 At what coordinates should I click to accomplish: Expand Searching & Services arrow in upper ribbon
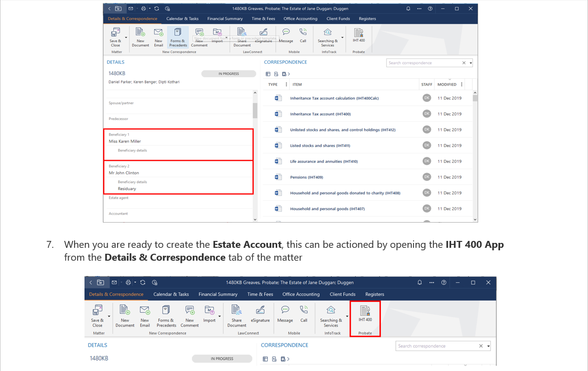(342, 37)
